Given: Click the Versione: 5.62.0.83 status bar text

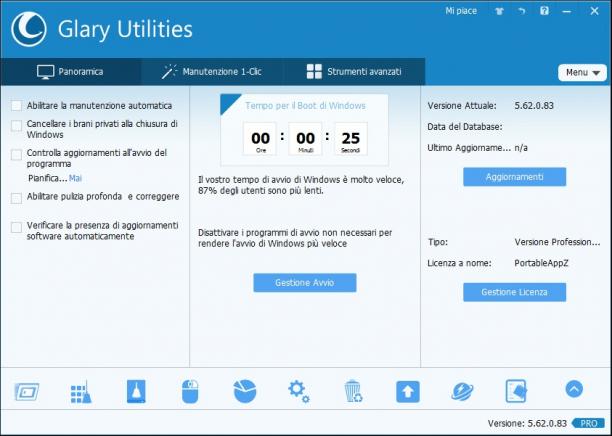Looking at the screenshot, I should (527, 424).
